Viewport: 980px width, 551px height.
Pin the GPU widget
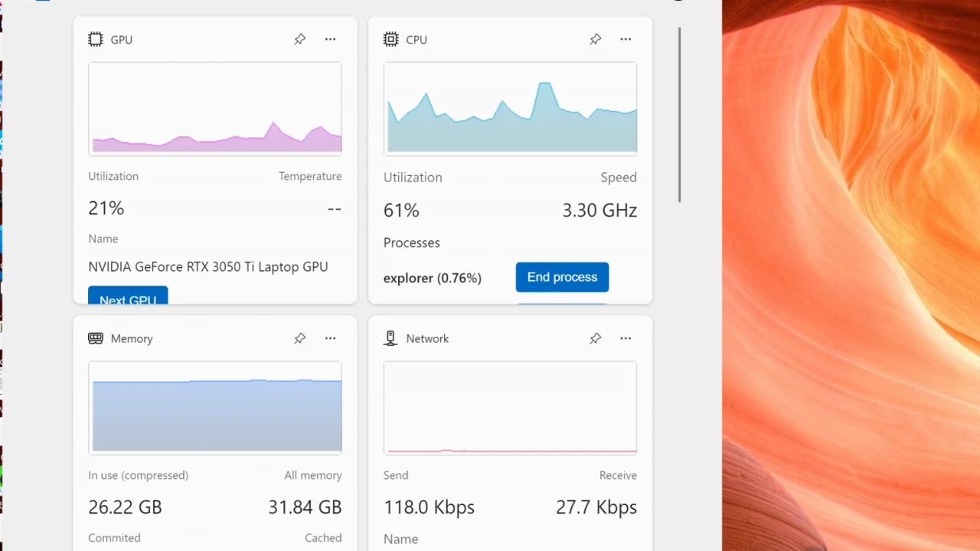coord(299,40)
